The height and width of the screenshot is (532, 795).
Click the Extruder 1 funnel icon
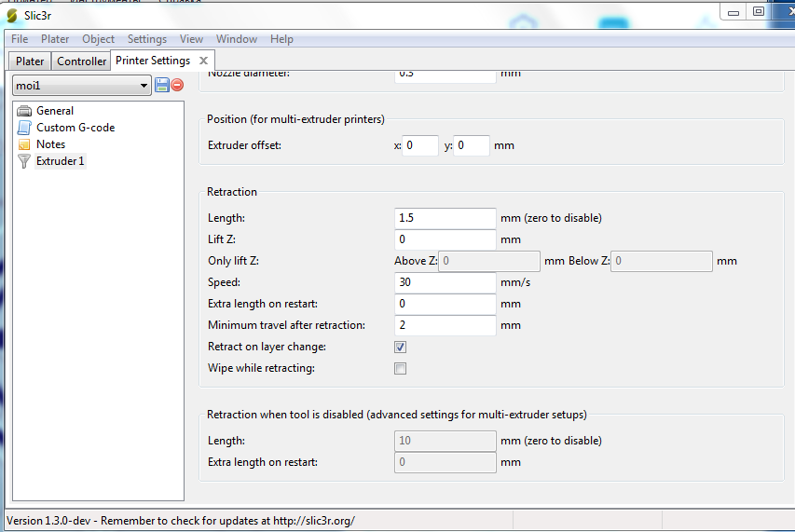point(24,161)
